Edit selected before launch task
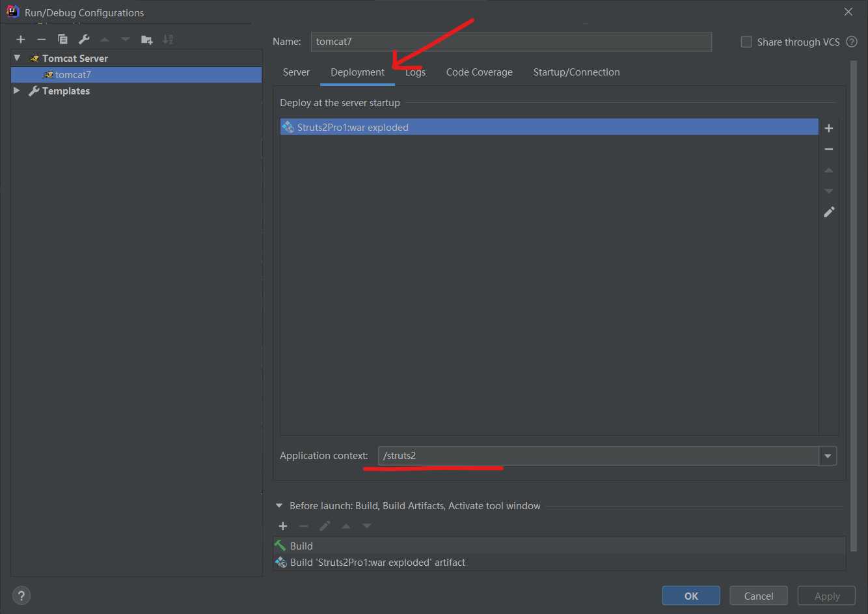868x614 pixels. (x=325, y=526)
